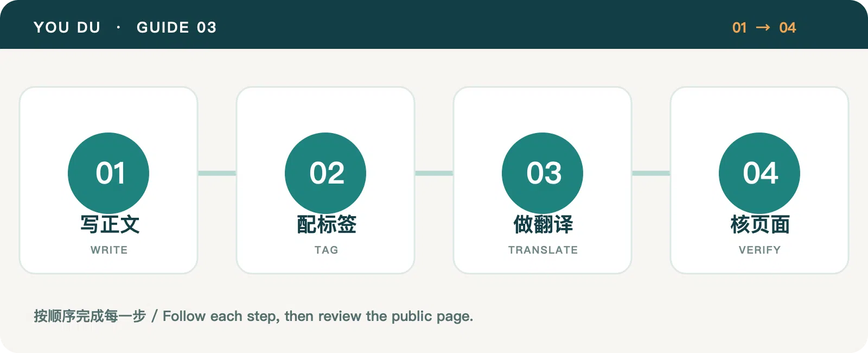Click the 'Follow each step' footer sentence
Image resolution: width=868 pixels, height=353 pixels.
coord(318,316)
